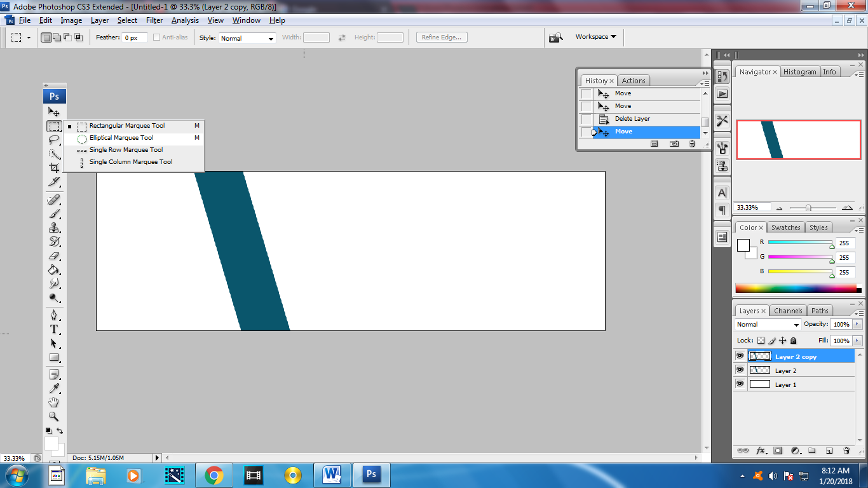Select the Magic Wand tool
The width and height of the screenshot is (868, 488).
(54, 154)
